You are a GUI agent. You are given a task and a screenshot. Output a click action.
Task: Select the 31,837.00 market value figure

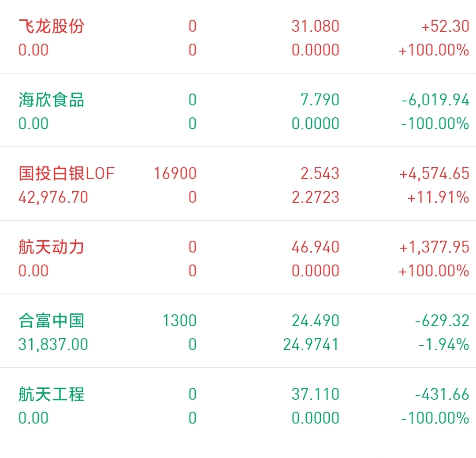coord(53,345)
